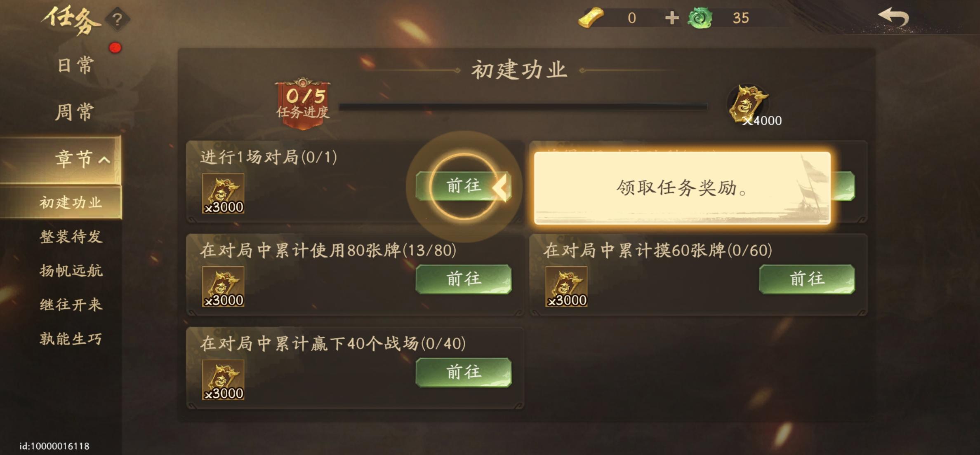This screenshot has width=980, height=455.
Task: Click the x4000 chapter reward icon
Action: (x=748, y=105)
